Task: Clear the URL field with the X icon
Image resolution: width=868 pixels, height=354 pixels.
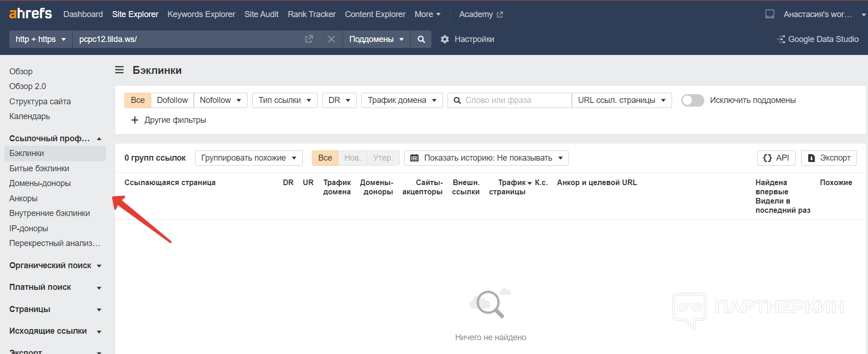Action: 331,39
